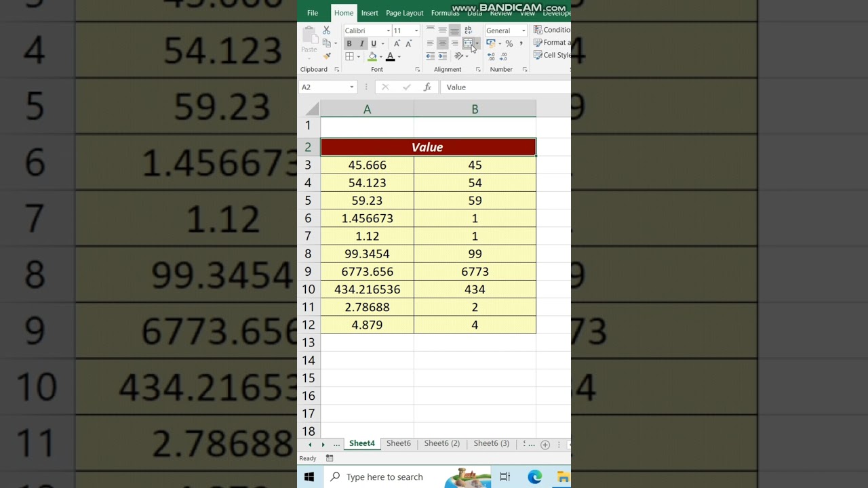
Task: Switch to the Sheet6 worksheet tab
Action: pyautogui.click(x=399, y=443)
